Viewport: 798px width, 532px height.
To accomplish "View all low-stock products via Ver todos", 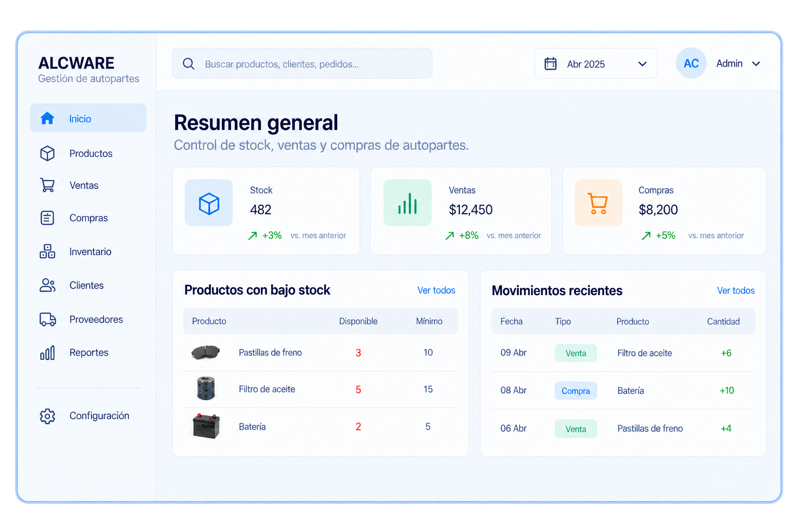I will tap(436, 290).
